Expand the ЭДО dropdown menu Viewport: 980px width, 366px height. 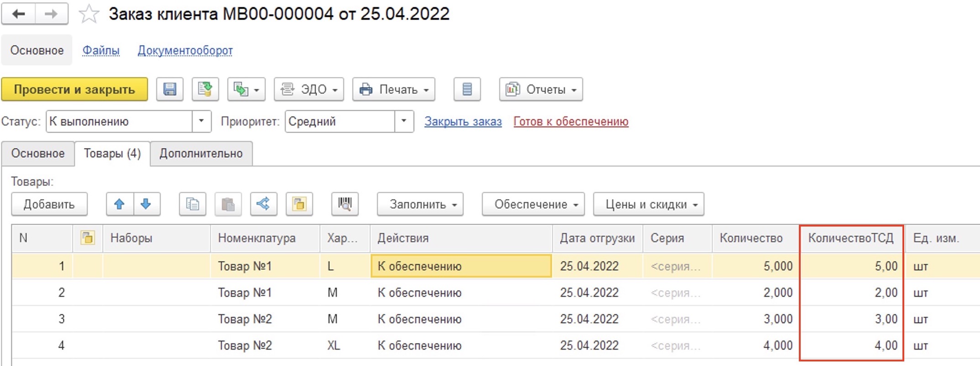click(309, 89)
